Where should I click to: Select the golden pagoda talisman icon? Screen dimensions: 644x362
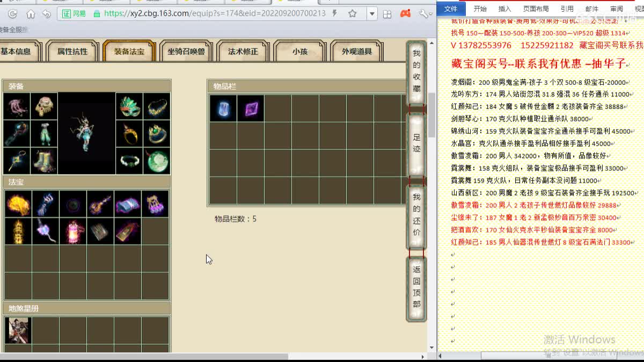18,231
